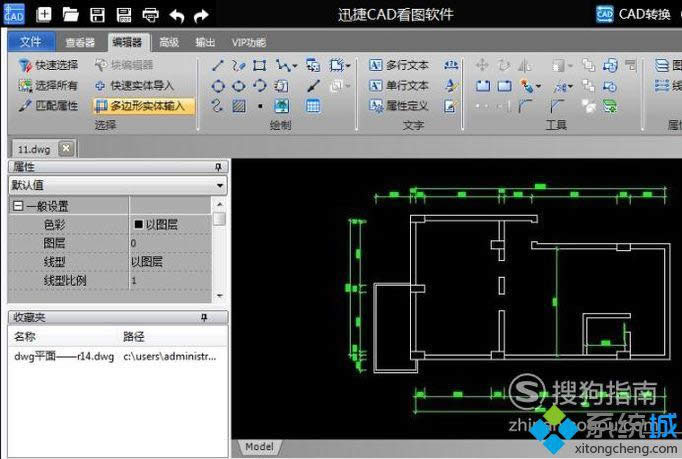Screen dimensions: 682x459
Task: Click the properties panel scroll down arrow
Action: [220, 296]
